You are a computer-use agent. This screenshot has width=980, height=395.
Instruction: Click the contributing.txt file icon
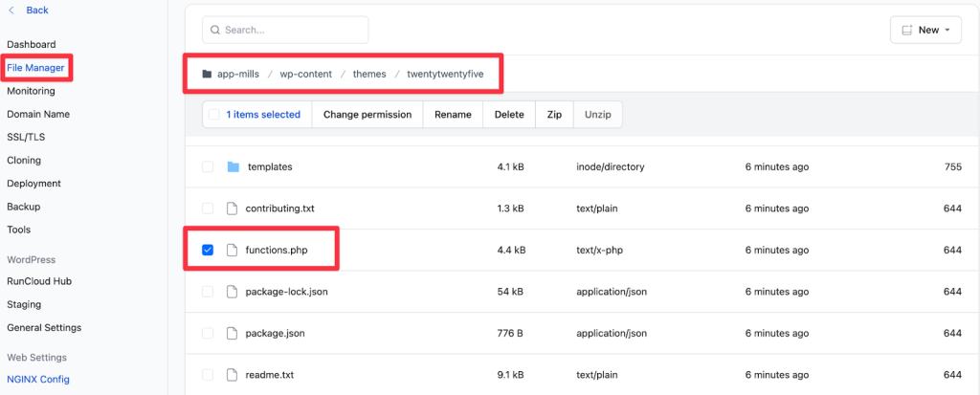tap(231, 208)
